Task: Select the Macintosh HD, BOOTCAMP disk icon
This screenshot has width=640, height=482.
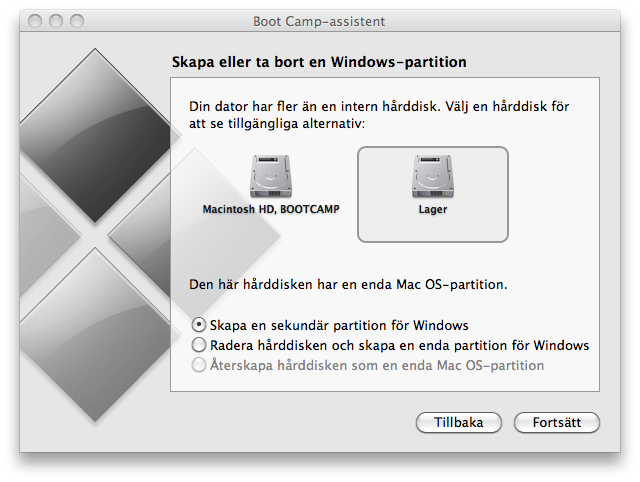Action: pos(271,176)
